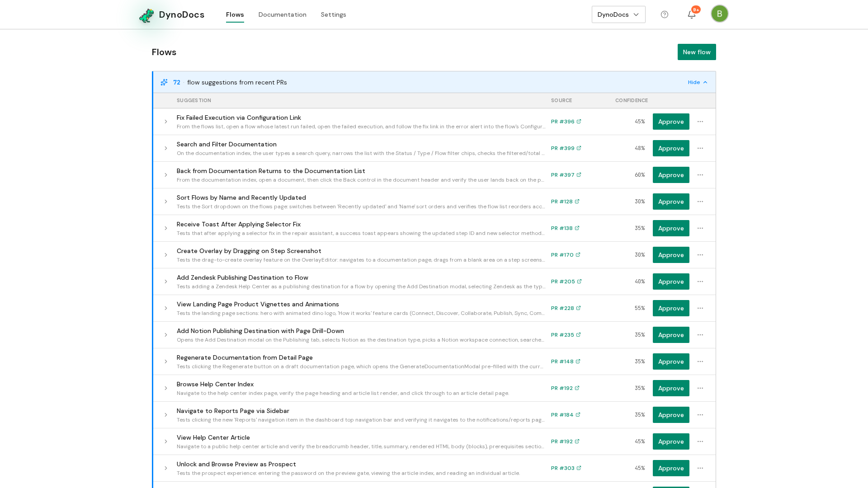Expand the View Help Center Article row
This screenshot has width=868, height=488.
point(166,441)
